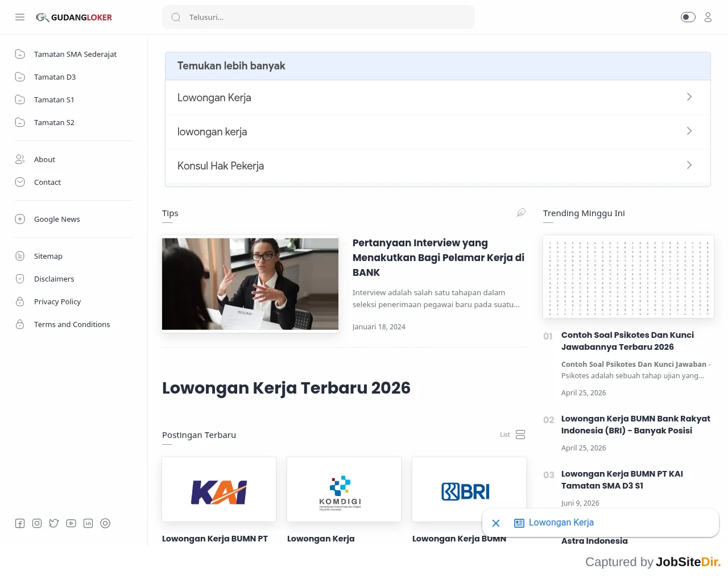Image resolution: width=728 pixels, height=579 pixels.
Task: Click the folder icon beside Tamatan D3
Action: coord(20,77)
